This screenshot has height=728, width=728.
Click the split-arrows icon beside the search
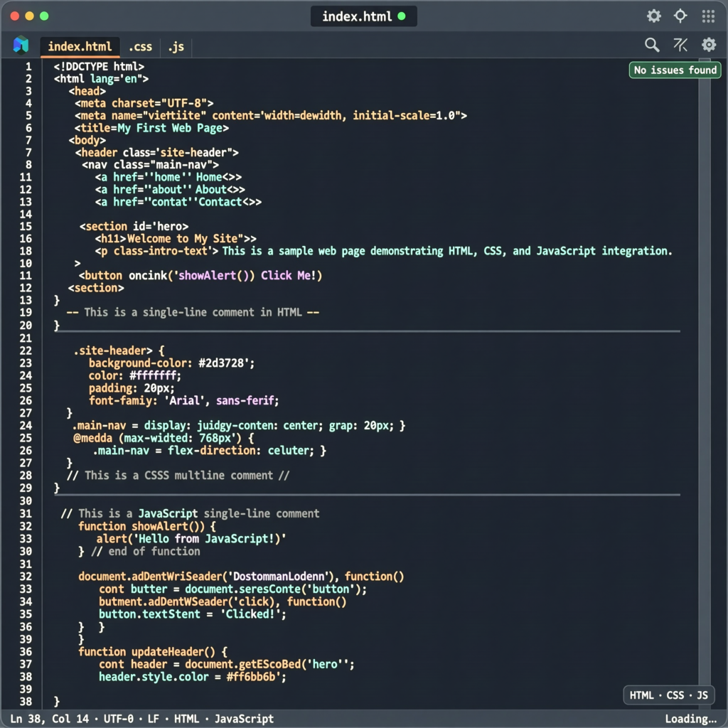click(x=680, y=45)
